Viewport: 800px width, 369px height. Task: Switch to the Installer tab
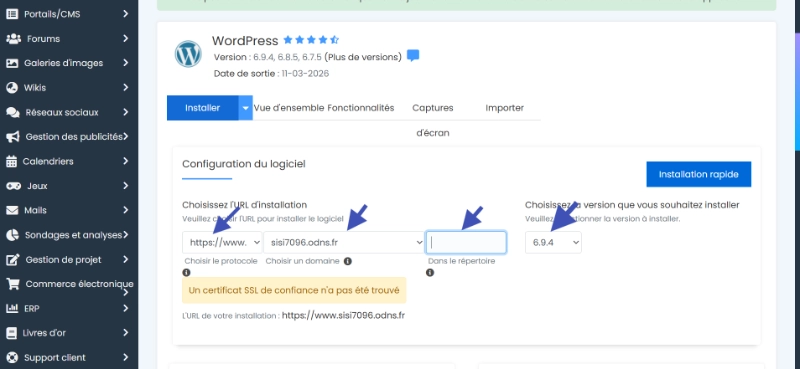click(203, 108)
